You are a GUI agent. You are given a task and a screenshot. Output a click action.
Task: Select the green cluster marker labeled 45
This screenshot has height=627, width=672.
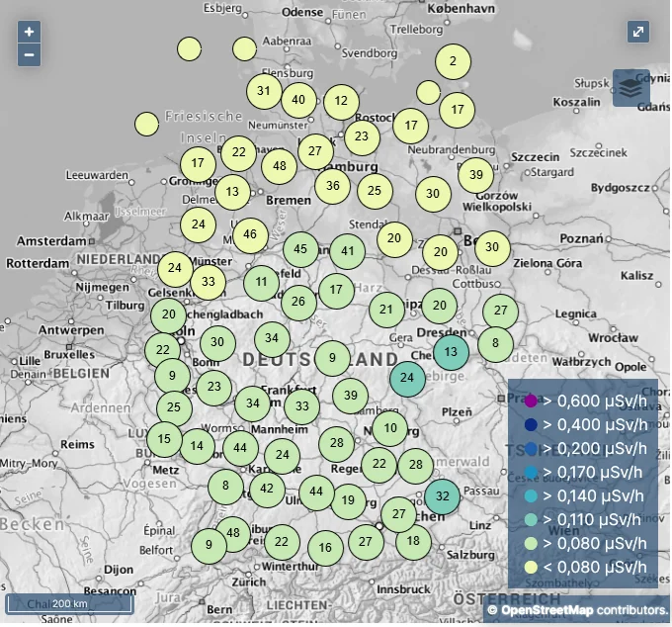pos(300,249)
